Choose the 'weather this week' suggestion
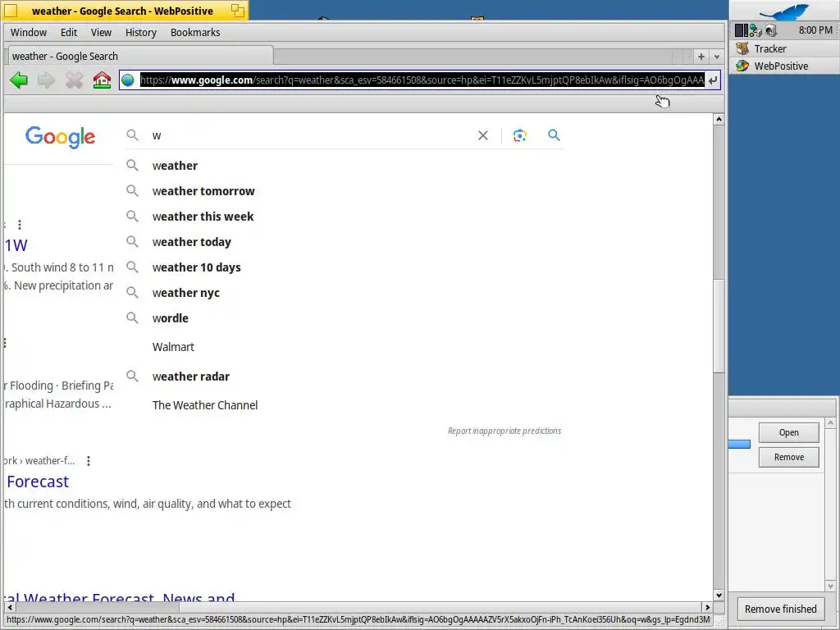The image size is (840, 630). pos(344,217)
